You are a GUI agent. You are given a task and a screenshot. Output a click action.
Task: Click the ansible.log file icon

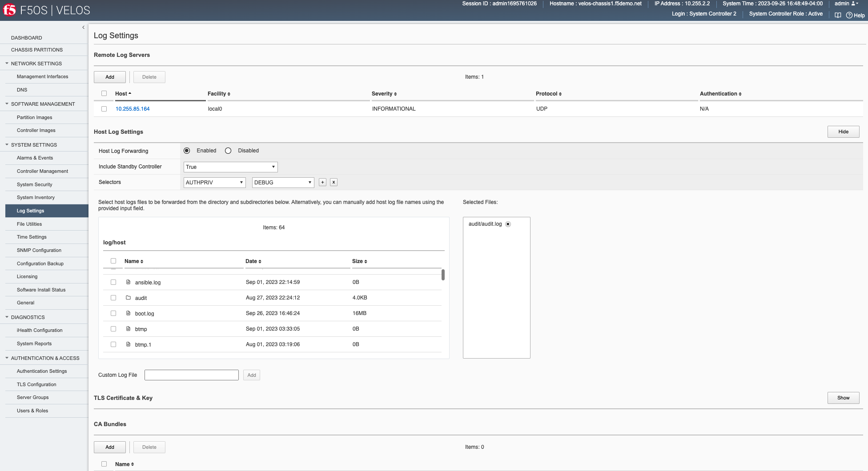128,282
